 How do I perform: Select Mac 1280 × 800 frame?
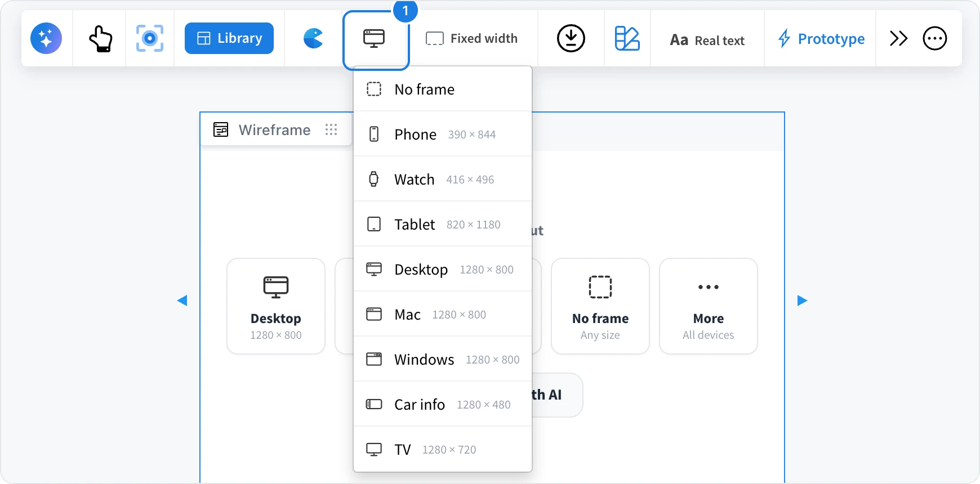(x=443, y=314)
